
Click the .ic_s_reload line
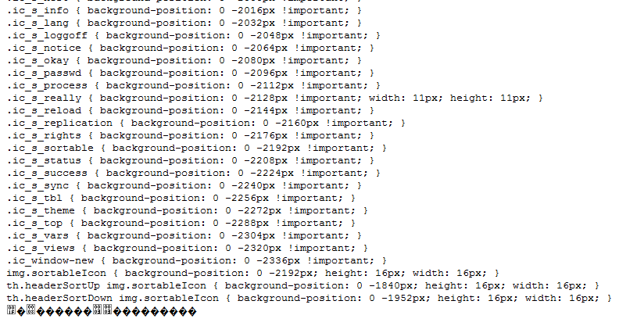point(191,110)
